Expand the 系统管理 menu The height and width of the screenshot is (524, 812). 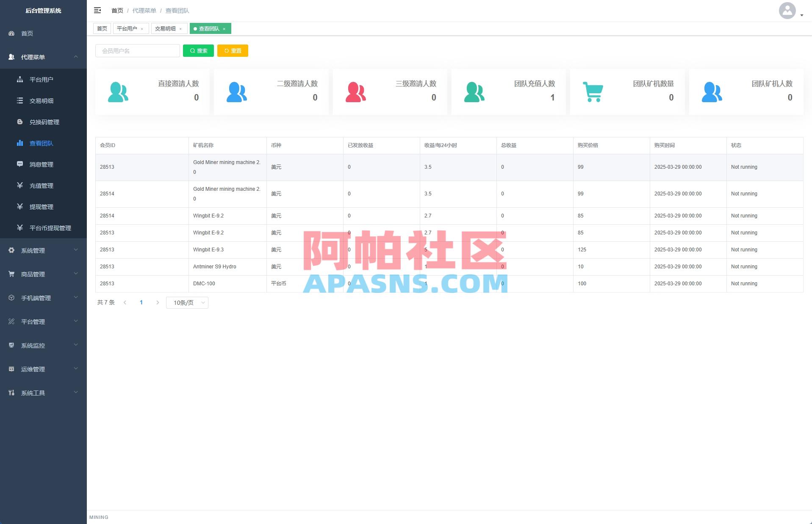[42, 250]
